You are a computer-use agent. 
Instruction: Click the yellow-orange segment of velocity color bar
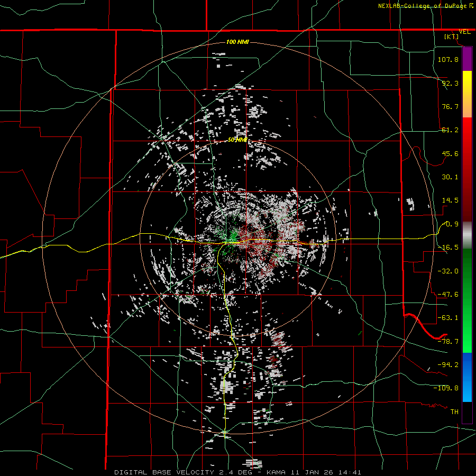467,94
